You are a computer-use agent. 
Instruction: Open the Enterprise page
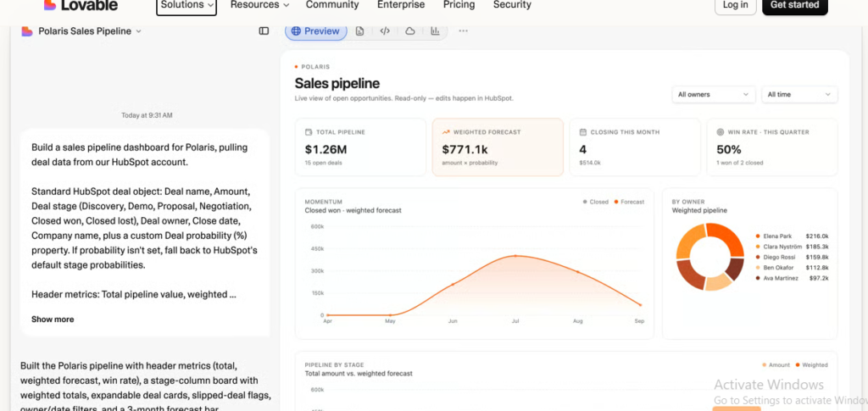click(401, 5)
